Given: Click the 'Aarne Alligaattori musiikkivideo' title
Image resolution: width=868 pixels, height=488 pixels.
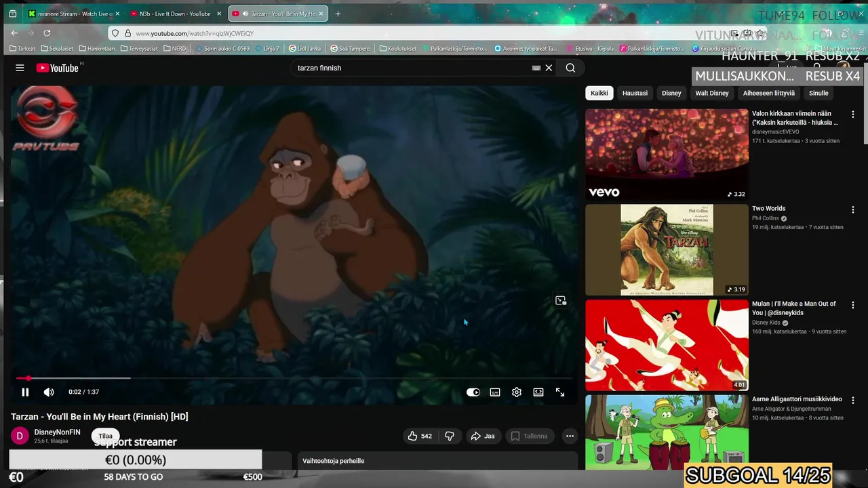Looking at the screenshot, I should point(797,399).
